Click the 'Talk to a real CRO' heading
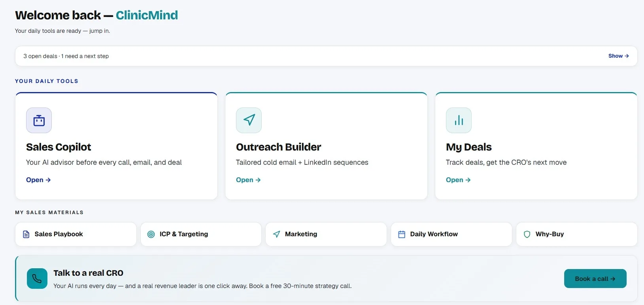Viewport: 644px width, 305px height. point(88,273)
